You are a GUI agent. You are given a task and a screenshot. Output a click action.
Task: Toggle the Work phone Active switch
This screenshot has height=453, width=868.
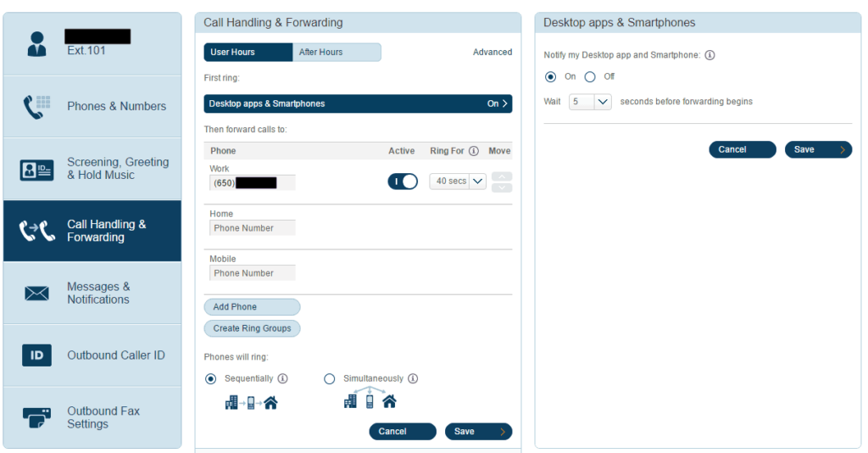(403, 182)
